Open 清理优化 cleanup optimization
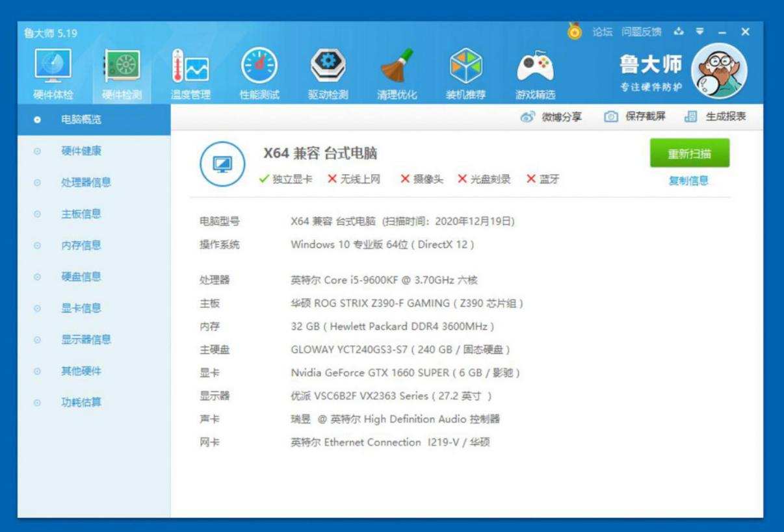 click(397, 73)
